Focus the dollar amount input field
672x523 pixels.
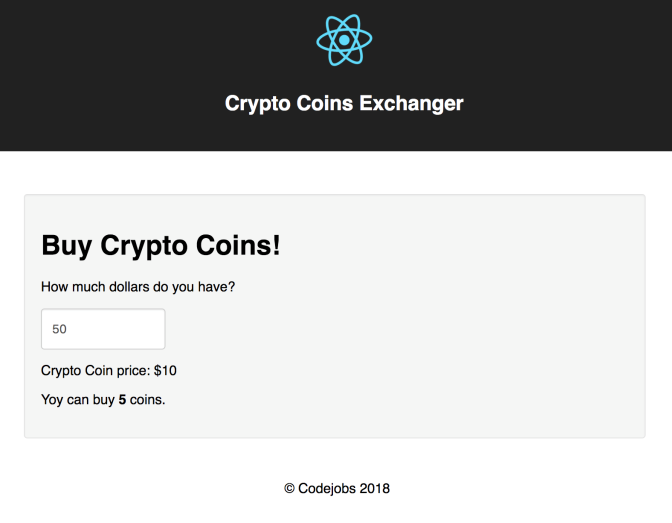point(103,329)
